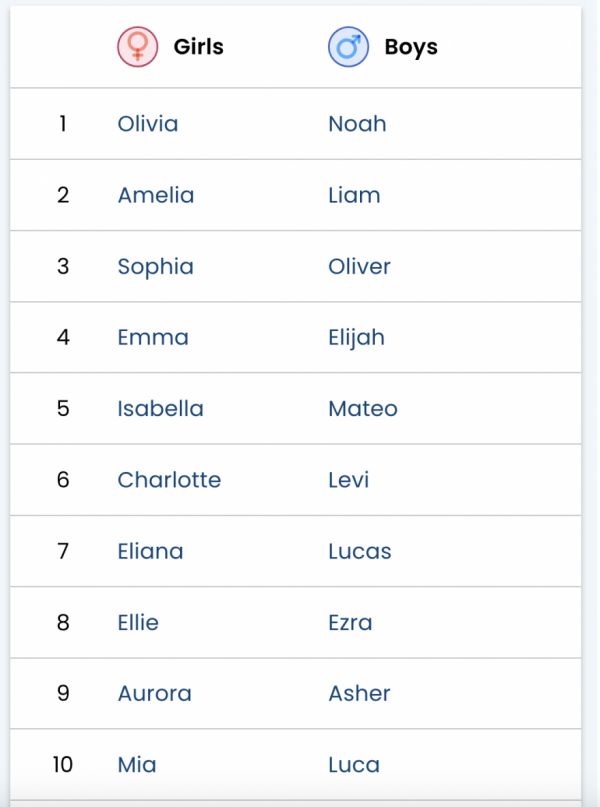Select the name Ezra
The width and height of the screenshot is (600, 807).
pos(350,622)
